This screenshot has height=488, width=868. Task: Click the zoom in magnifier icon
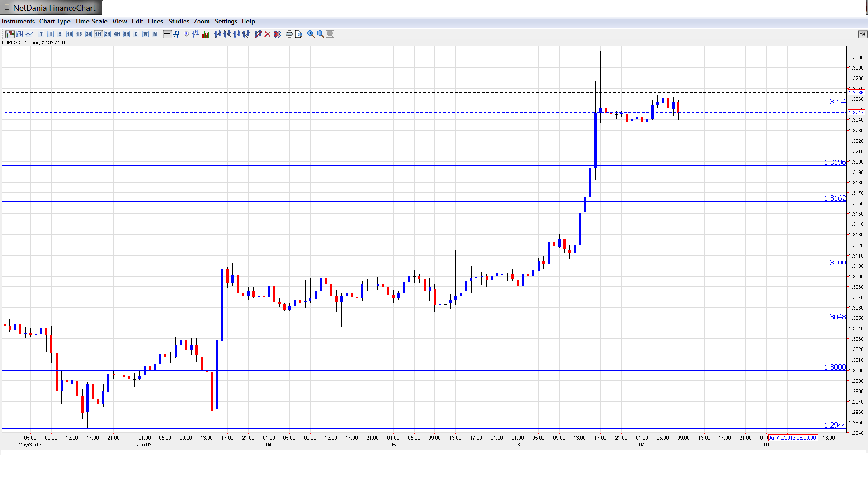[x=311, y=34]
